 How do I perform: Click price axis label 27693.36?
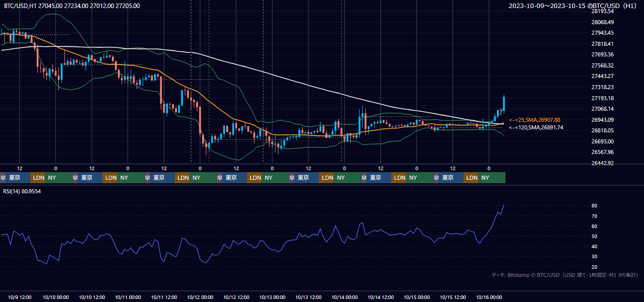pyautogui.click(x=602, y=54)
